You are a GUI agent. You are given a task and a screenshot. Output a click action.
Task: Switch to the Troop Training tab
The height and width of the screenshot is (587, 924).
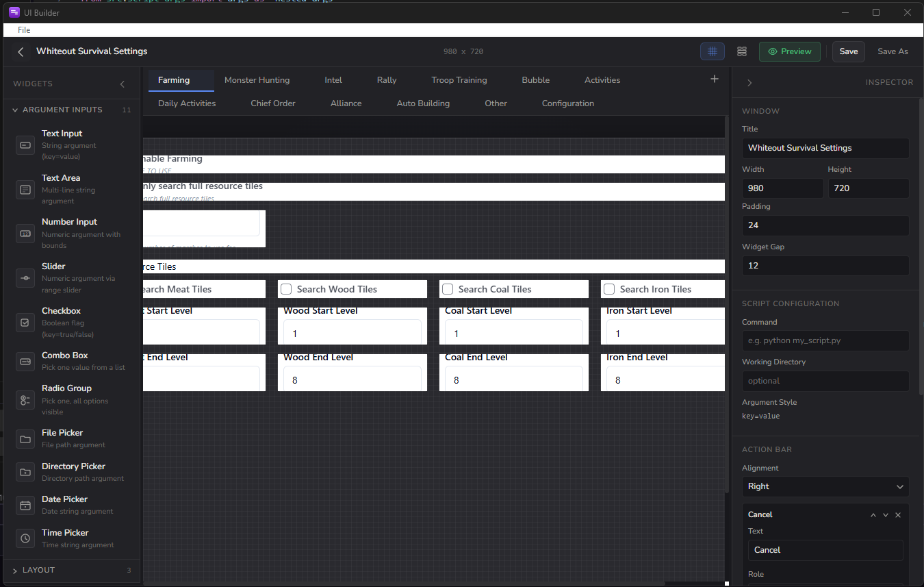(x=459, y=80)
